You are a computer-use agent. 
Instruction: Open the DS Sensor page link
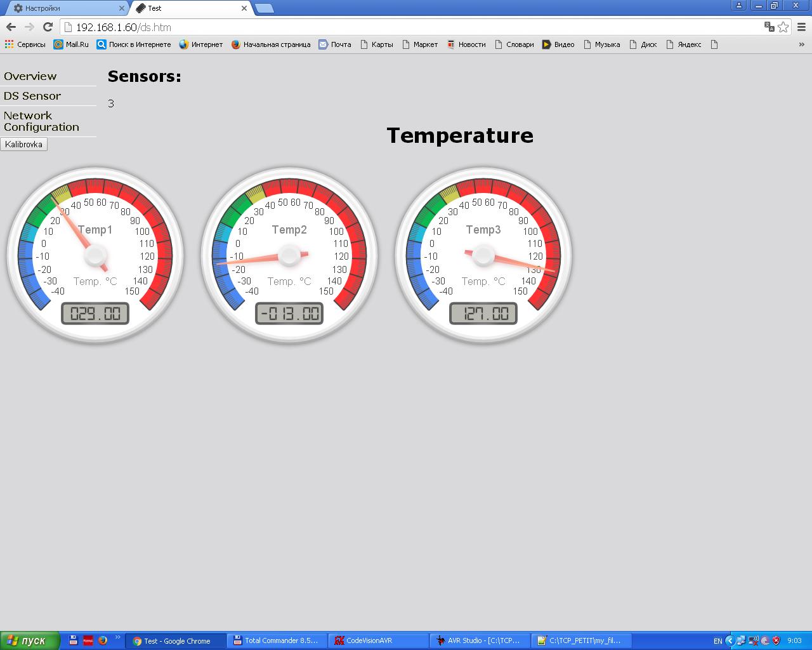pyautogui.click(x=32, y=96)
